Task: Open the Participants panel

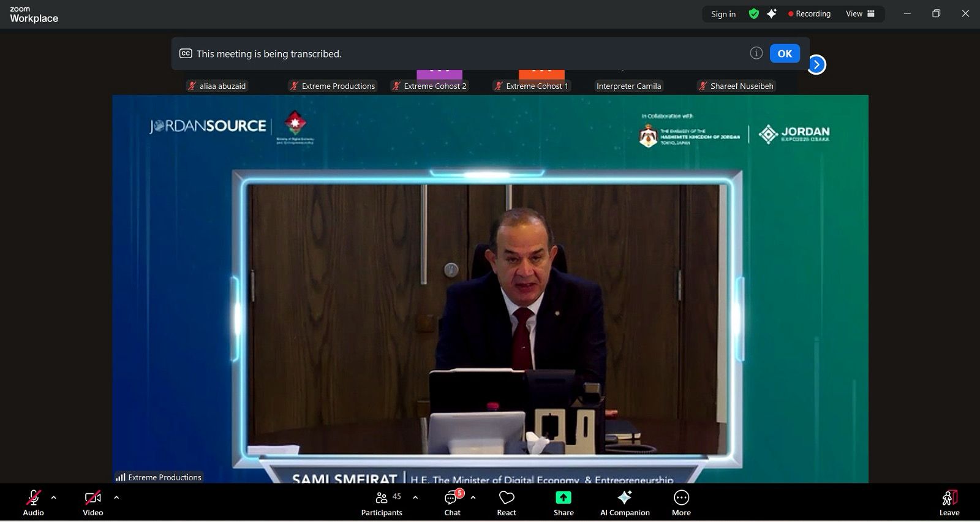Action: pyautogui.click(x=381, y=502)
